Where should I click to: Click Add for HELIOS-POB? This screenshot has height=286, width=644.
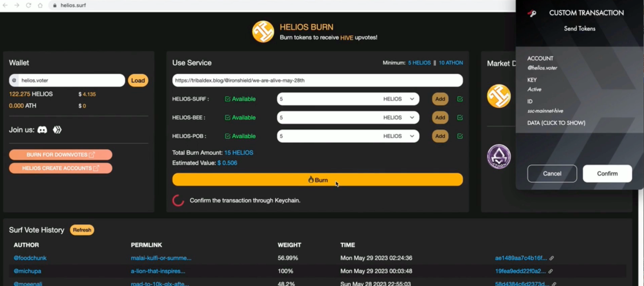[440, 136]
